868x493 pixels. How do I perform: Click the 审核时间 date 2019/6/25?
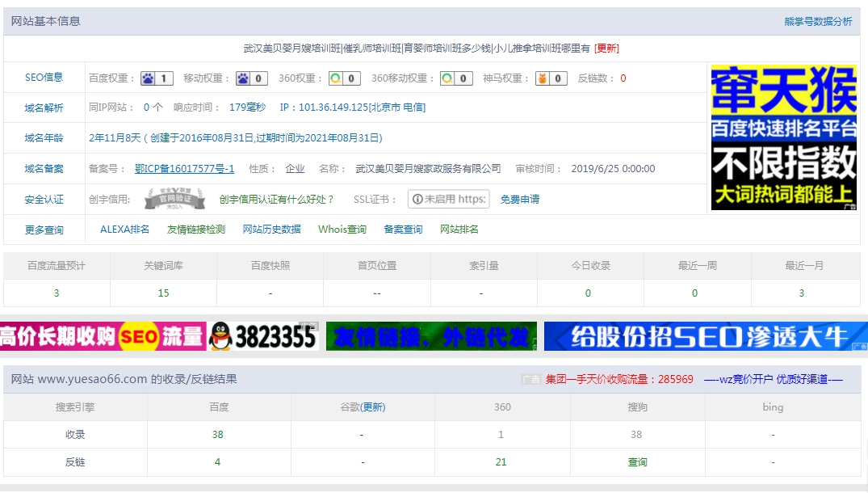pyautogui.click(x=614, y=169)
